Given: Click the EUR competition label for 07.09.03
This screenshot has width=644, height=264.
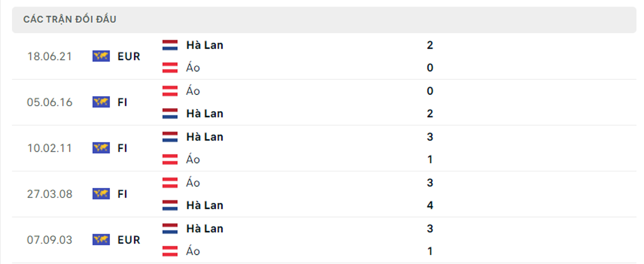Looking at the screenshot, I should tap(129, 240).
